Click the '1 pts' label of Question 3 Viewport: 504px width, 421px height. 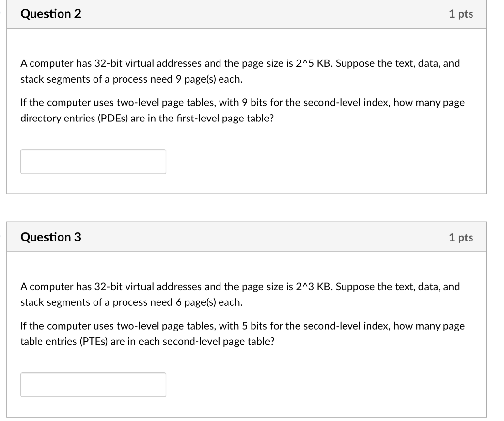tap(461, 238)
